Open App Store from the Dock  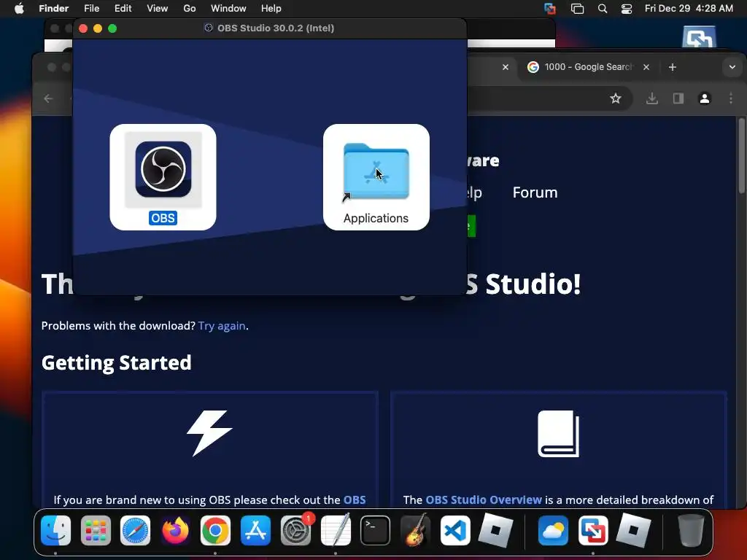(x=255, y=530)
